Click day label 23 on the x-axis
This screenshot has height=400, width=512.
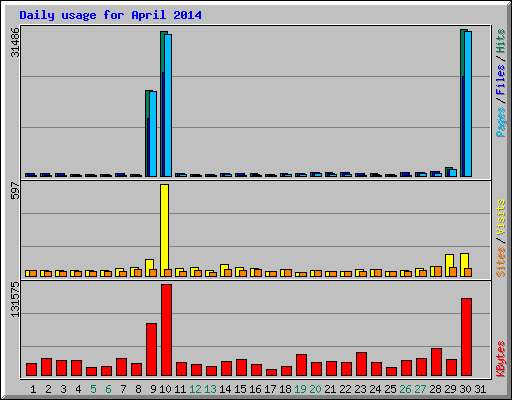[360, 389]
